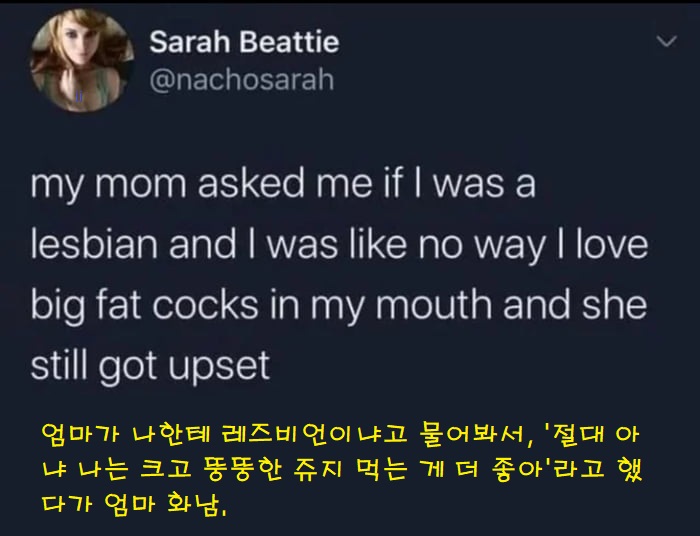This screenshot has width=700, height=536.
Task: Click the phrase "no way" in the tweet
Action: [478, 245]
